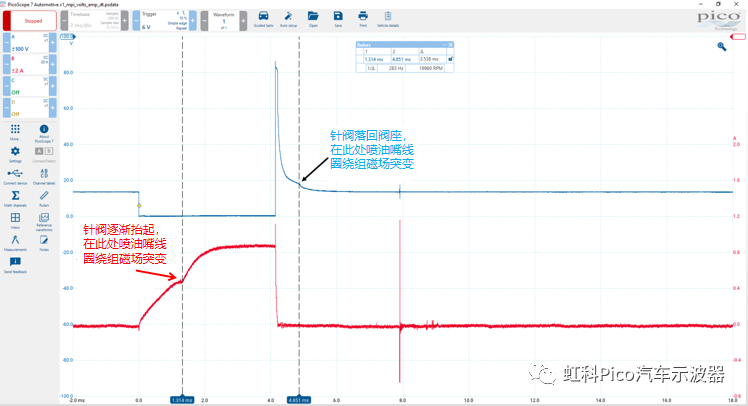Open Measurements tool
The image size is (748, 406).
[x=15, y=242]
